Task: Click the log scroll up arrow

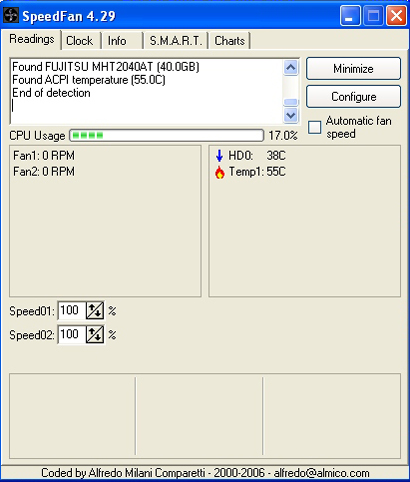Action: [x=291, y=68]
